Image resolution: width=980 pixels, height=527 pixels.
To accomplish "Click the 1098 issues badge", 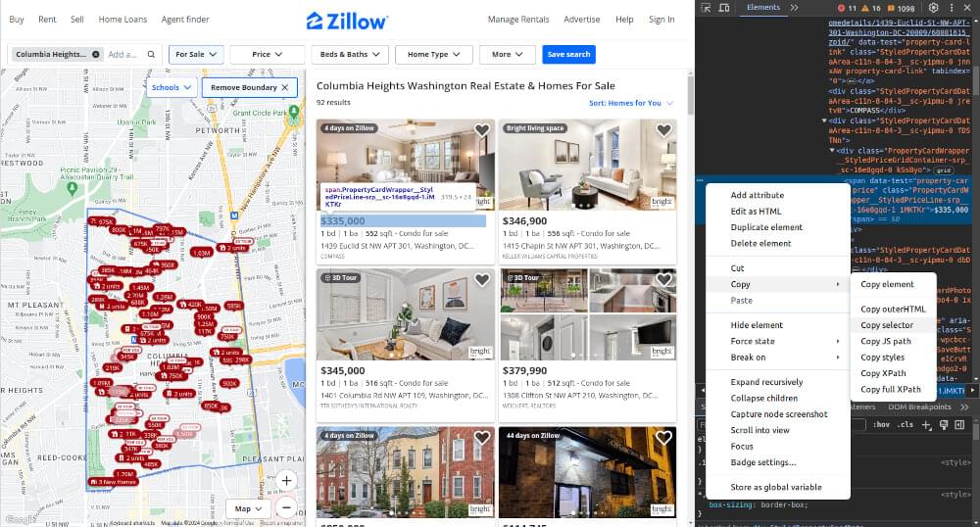I will point(900,8).
